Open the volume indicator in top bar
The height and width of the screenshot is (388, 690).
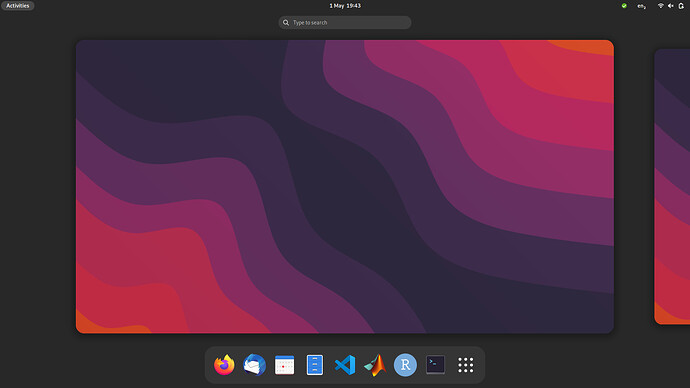671,6
